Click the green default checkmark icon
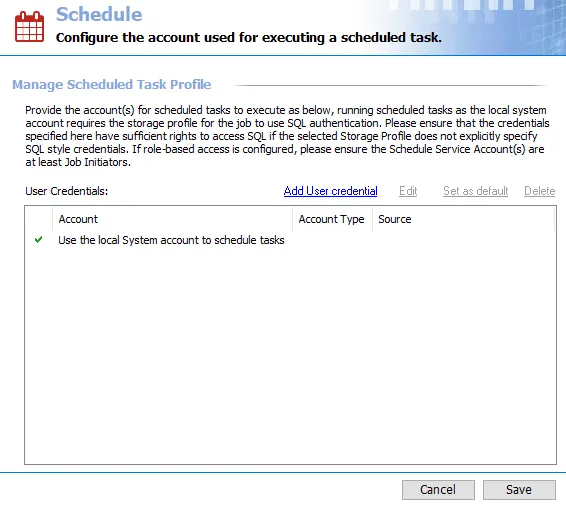This screenshot has width=566, height=506. pyautogui.click(x=39, y=240)
